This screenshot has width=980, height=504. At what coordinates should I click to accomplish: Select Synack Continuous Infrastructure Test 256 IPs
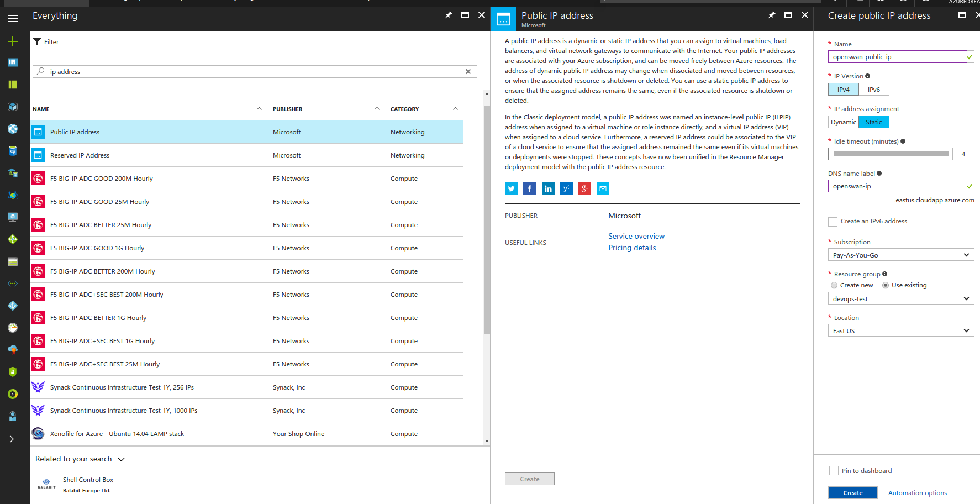(x=247, y=387)
